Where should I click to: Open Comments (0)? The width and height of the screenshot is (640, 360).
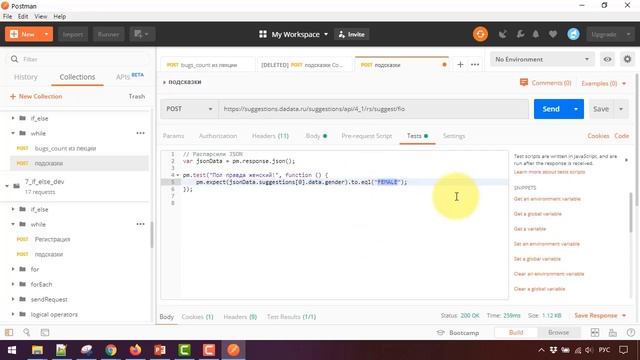coord(546,83)
